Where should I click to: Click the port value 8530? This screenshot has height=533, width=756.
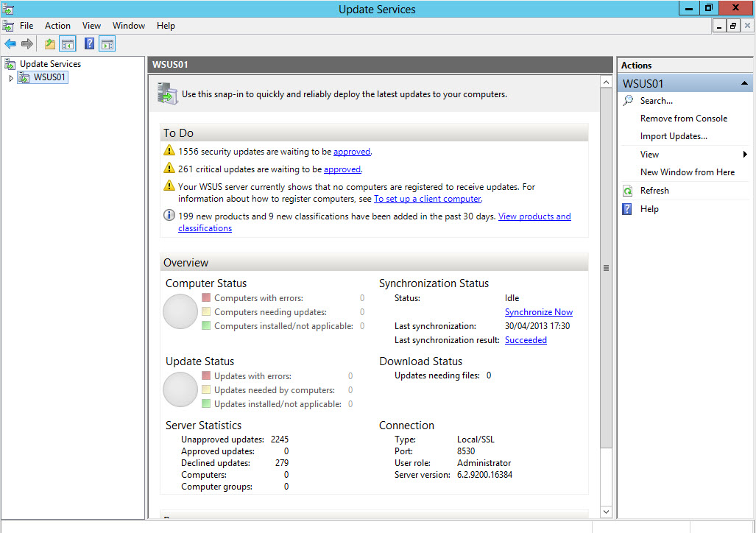[x=466, y=451]
